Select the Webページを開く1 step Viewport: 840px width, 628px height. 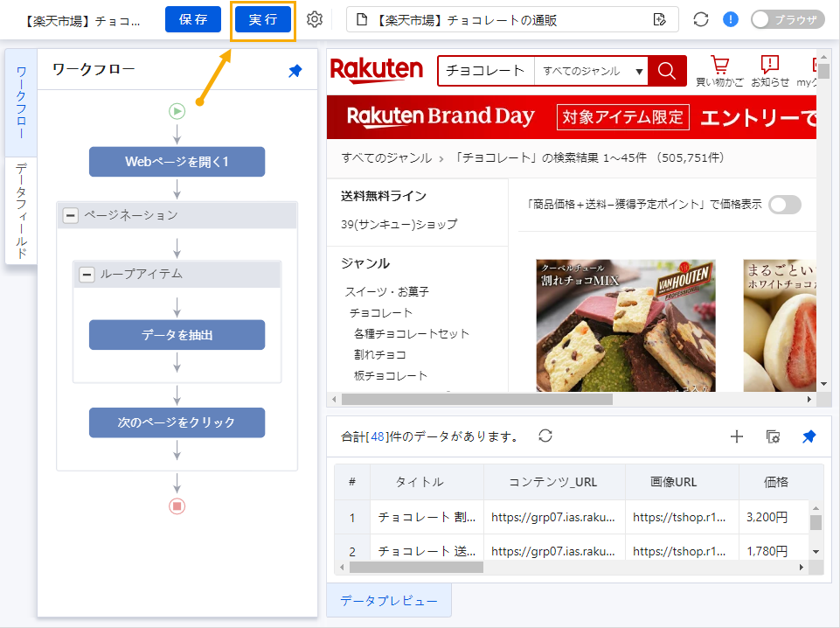177,161
